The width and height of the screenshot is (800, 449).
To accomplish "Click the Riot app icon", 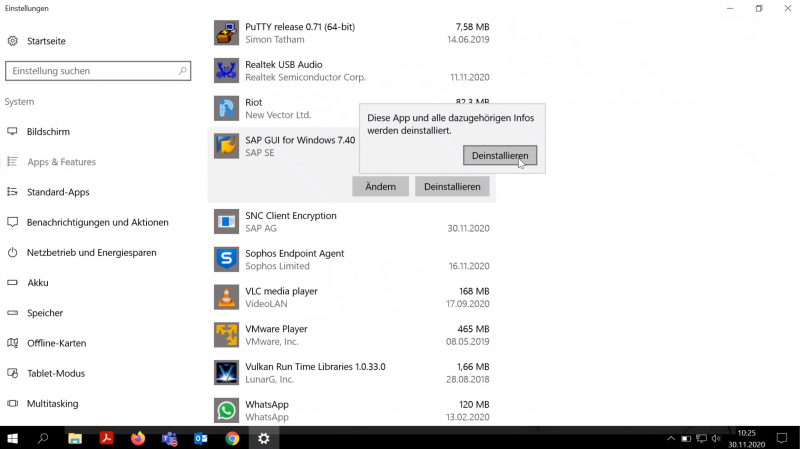I will click(x=226, y=108).
